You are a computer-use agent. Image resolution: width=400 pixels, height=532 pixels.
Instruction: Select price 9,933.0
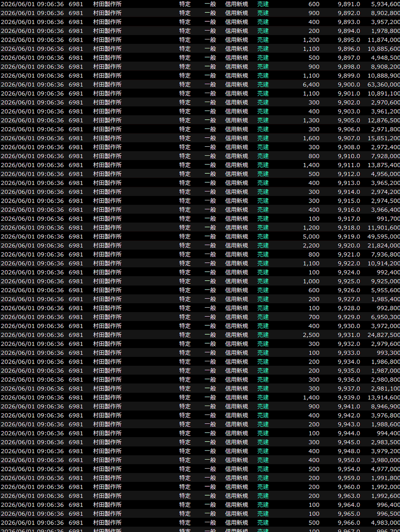[349, 352]
